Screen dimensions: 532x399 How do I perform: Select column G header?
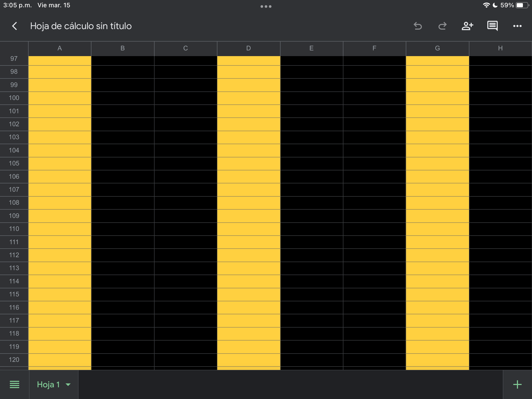coord(437,48)
